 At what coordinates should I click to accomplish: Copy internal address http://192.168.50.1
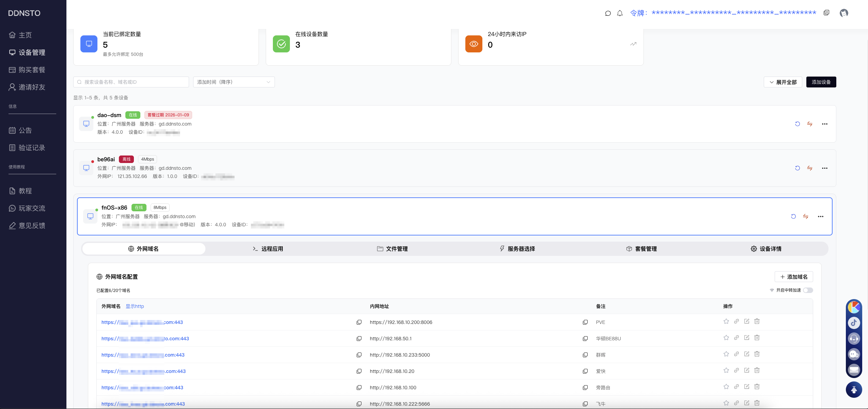[x=585, y=339]
